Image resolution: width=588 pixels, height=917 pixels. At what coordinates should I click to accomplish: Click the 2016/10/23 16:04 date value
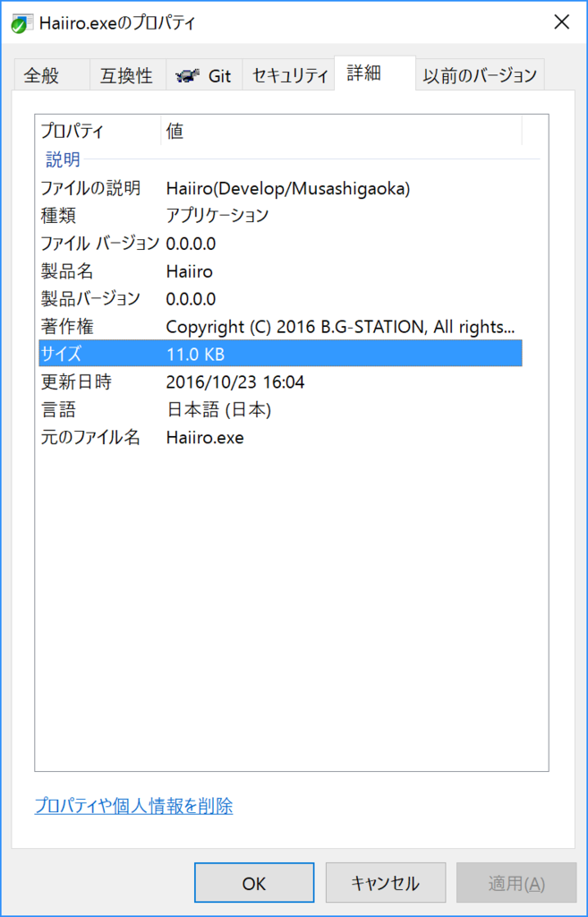[x=235, y=382]
